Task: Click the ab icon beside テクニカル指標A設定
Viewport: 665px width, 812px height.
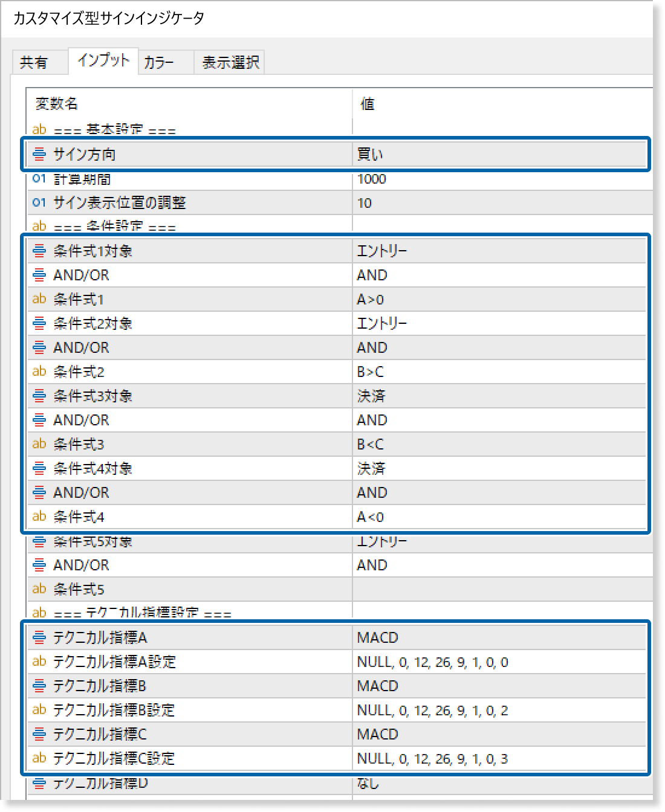Action: (x=39, y=662)
